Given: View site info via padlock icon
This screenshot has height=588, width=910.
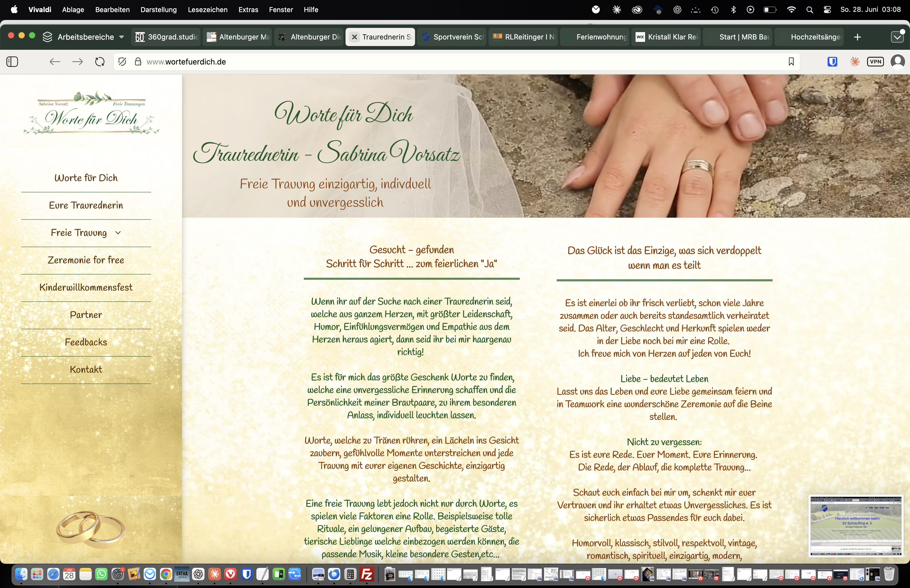Looking at the screenshot, I should (x=138, y=62).
